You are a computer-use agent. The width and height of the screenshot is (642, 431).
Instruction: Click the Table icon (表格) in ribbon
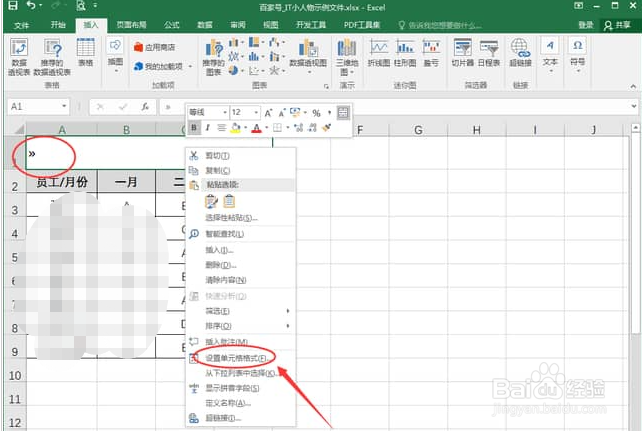tap(86, 52)
